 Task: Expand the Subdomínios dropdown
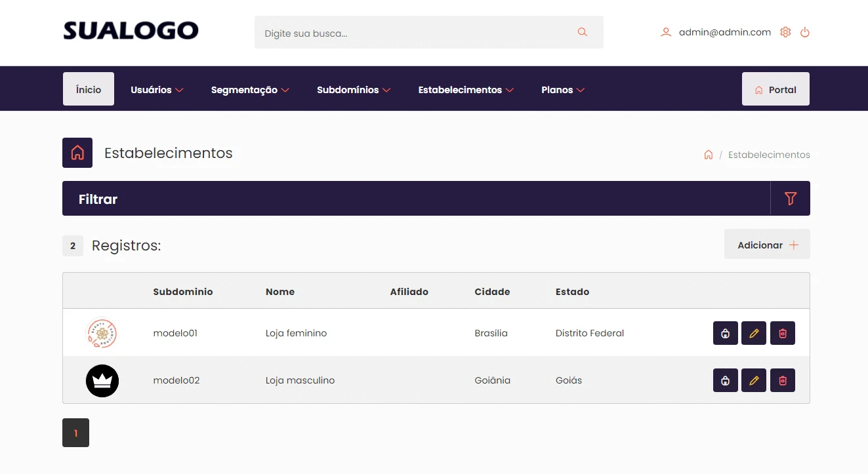[354, 90]
